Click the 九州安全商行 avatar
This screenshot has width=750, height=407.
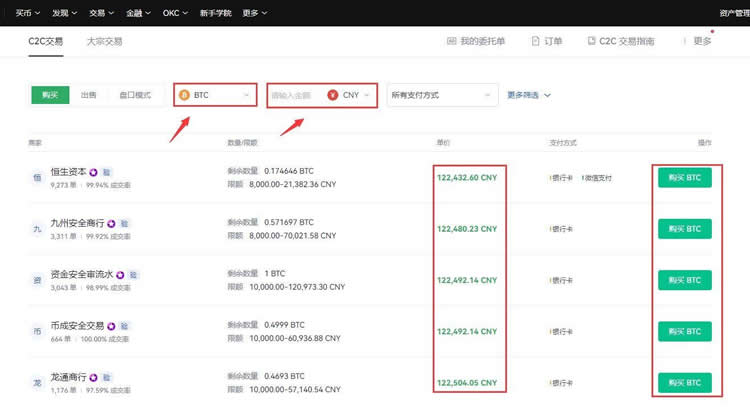click(x=37, y=229)
